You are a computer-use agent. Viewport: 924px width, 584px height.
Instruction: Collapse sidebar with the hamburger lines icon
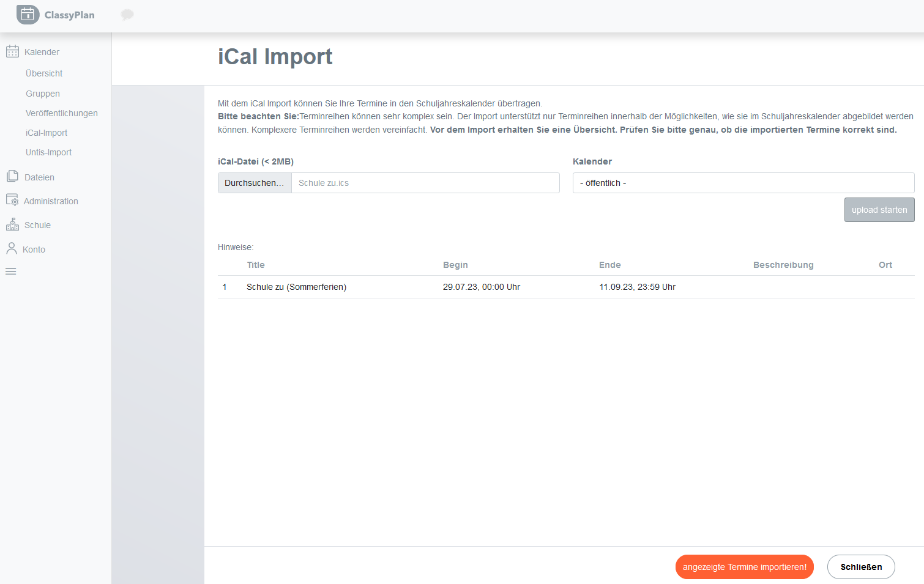pos(11,272)
